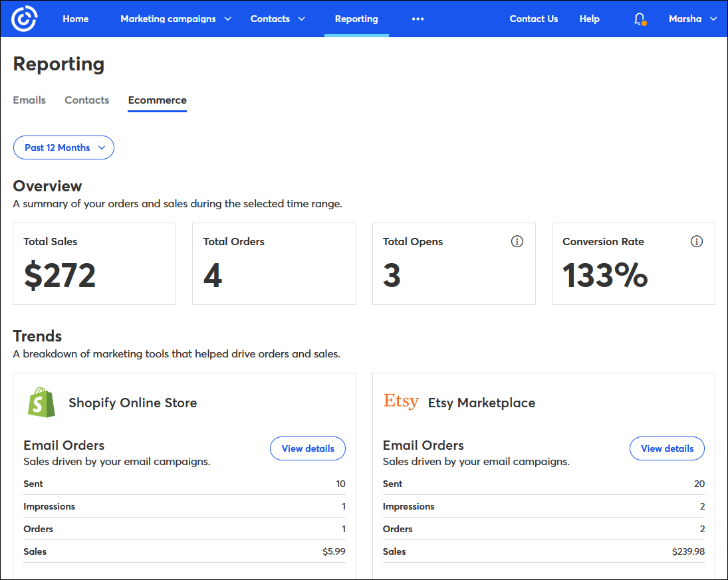
Task: Click the Trends section heading
Action: click(37, 336)
